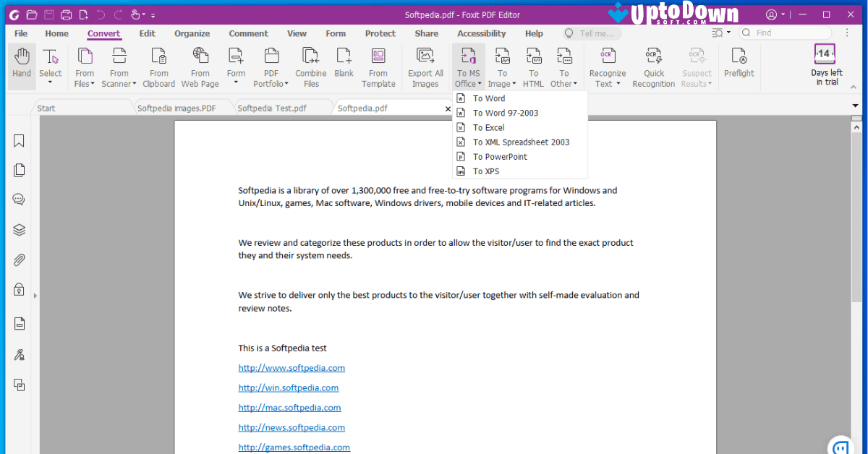Switch to the Organize ribbon tab
868x454 pixels.
point(192,33)
